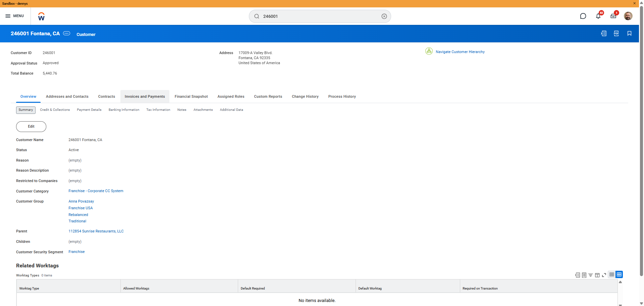Image resolution: width=644 pixels, height=306 pixels.
Task: Export page to Excel icon in header
Action: (x=603, y=34)
